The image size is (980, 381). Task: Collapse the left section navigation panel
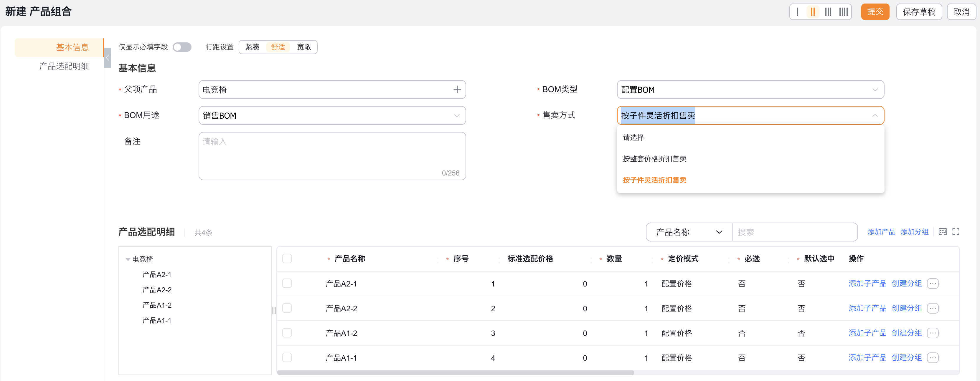[107, 58]
